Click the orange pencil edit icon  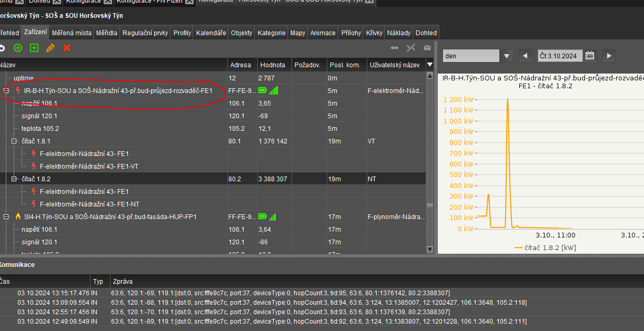(x=51, y=48)
